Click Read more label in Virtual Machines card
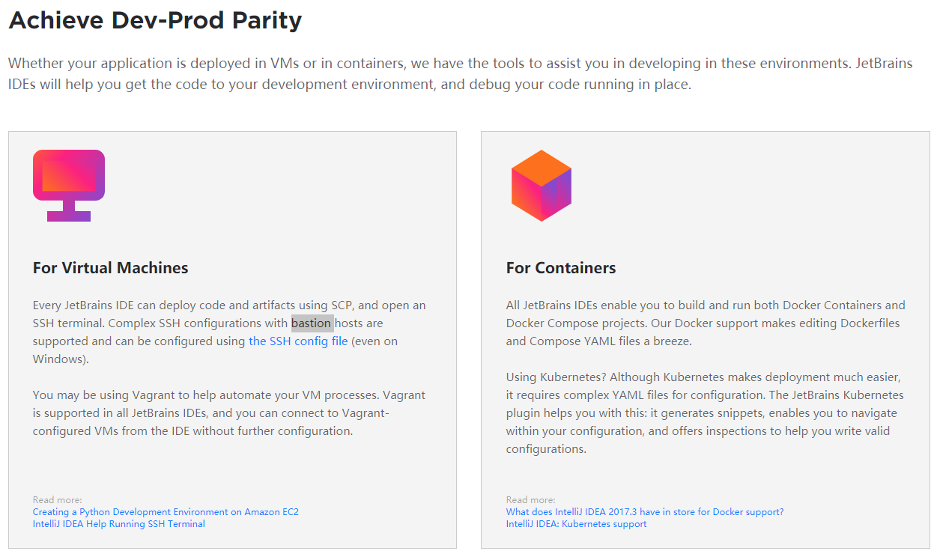This screenshot has width=940, height=560. [57, 500]
